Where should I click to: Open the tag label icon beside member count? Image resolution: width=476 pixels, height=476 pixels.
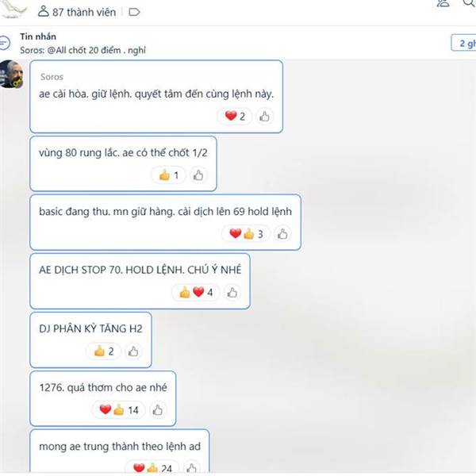tap(134, 12)
